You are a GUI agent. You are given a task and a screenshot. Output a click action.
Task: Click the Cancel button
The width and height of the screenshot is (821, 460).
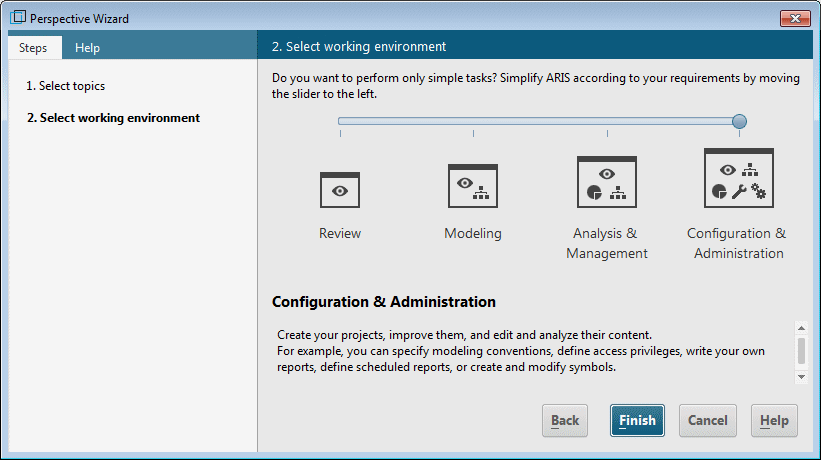click(x=708, y=420)
